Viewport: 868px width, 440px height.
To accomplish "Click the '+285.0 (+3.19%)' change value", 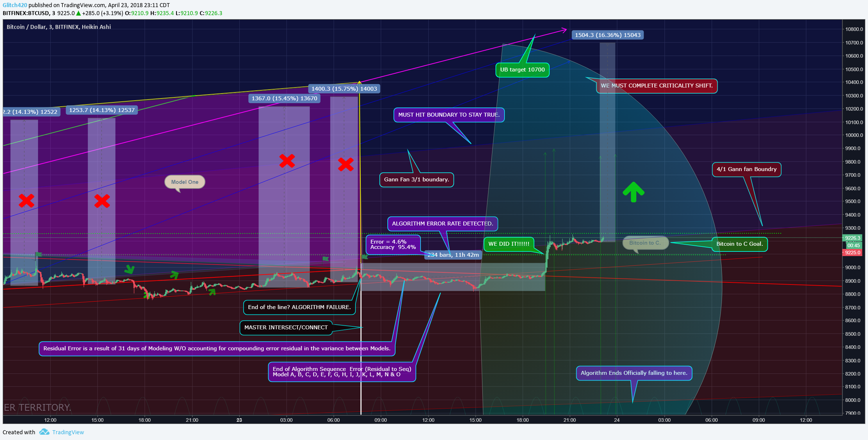I will coord(102,13).
